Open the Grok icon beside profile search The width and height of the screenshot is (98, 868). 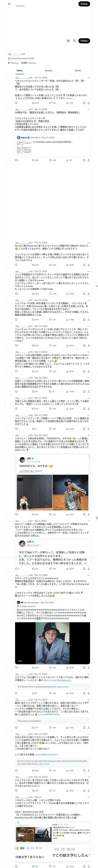pyautogui.click(x=68, y=41)
